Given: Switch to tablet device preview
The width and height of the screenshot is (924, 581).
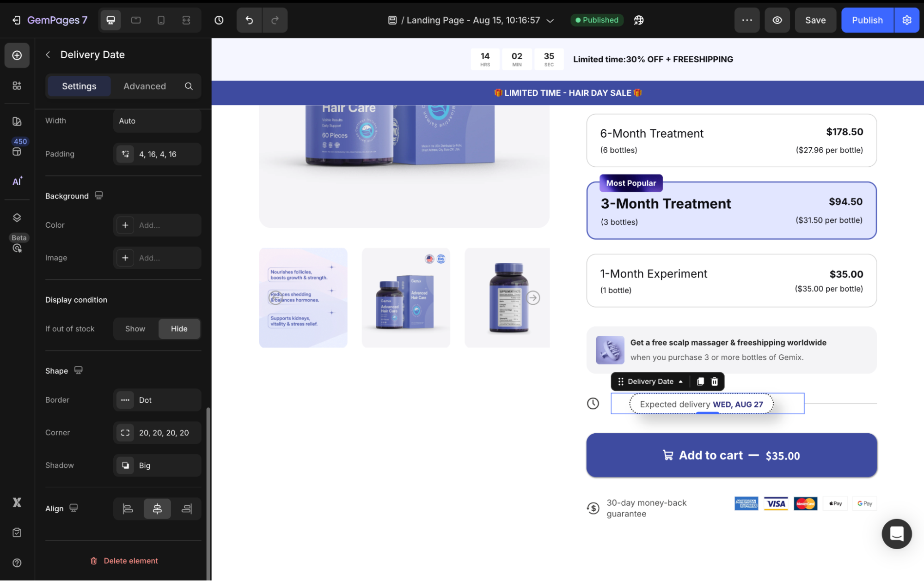Looking at the screenshot, I should (x=136, y=20).
